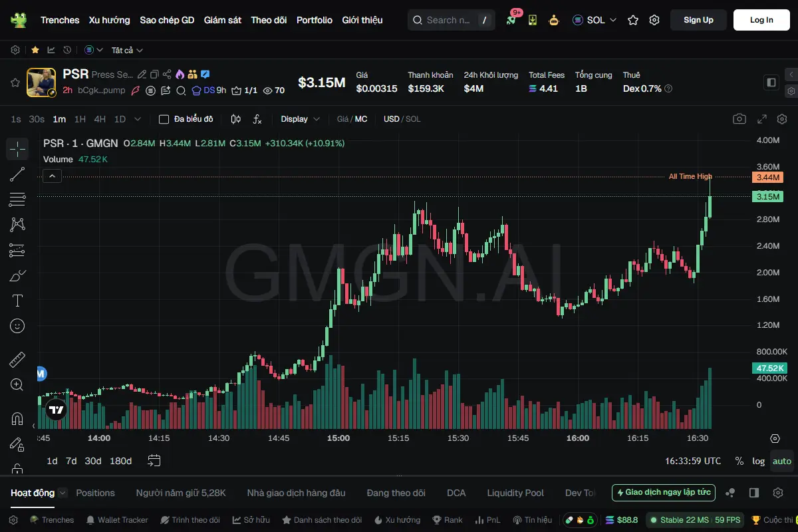The height and width of the screenshot is (532, 798).
Task: Select the crosshair cursor tool
Action: coord(17,149)
